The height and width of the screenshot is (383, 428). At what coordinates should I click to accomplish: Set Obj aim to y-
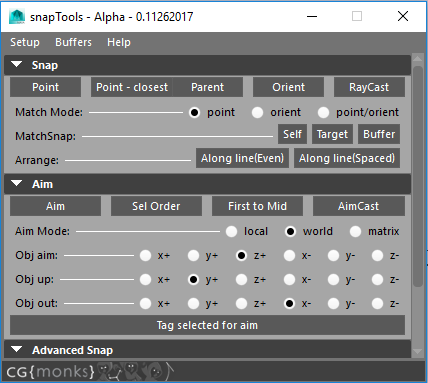pyautogui.click(x=333, y=256)
